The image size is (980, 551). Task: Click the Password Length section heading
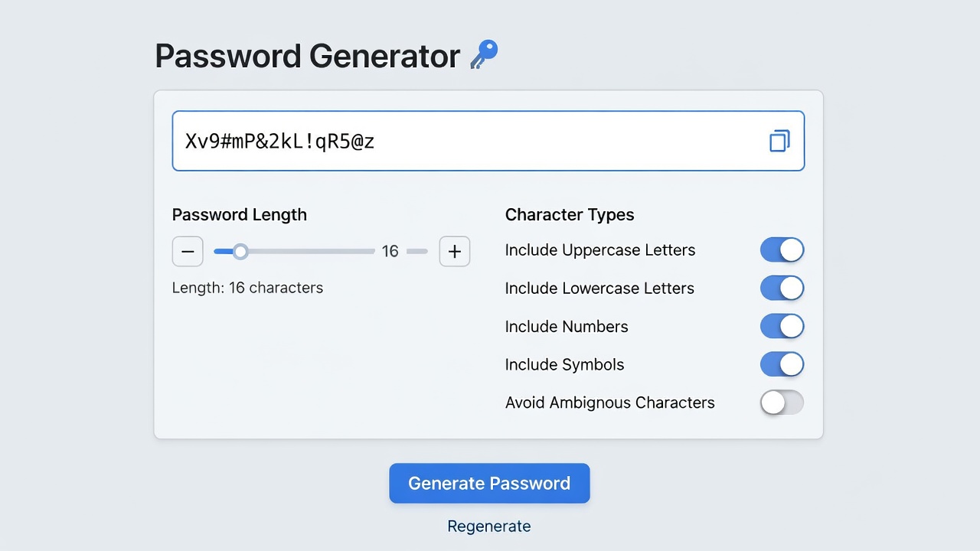(240, 215)
